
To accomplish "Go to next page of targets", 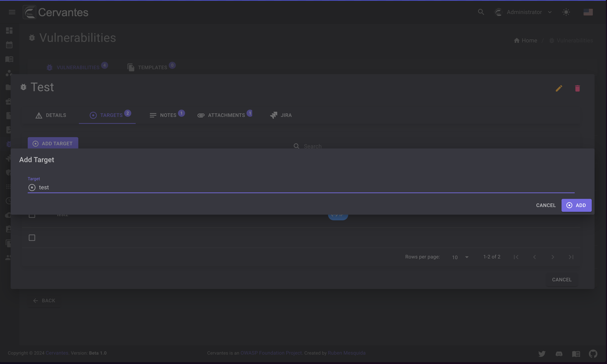I will (x=553, y=257).
